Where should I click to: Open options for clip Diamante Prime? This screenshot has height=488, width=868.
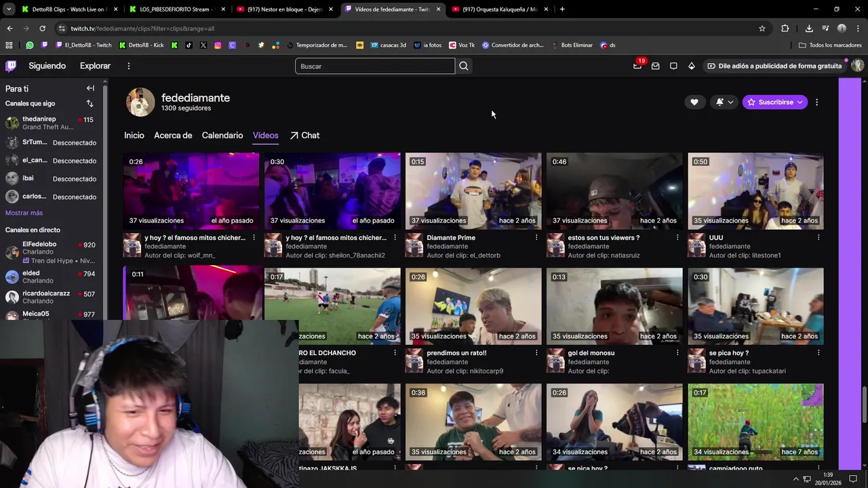(536, 237)
